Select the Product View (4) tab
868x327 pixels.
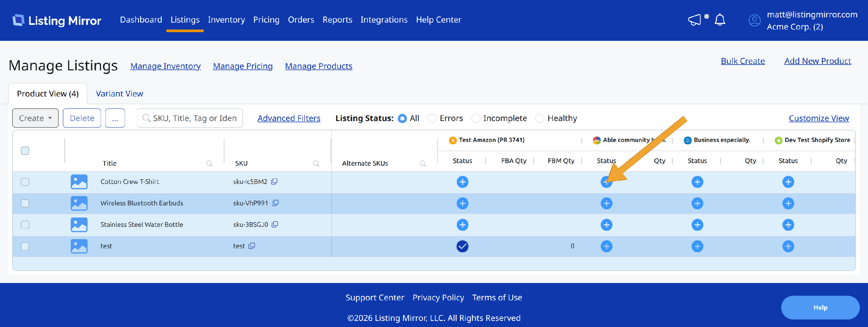tap(48, 94)
